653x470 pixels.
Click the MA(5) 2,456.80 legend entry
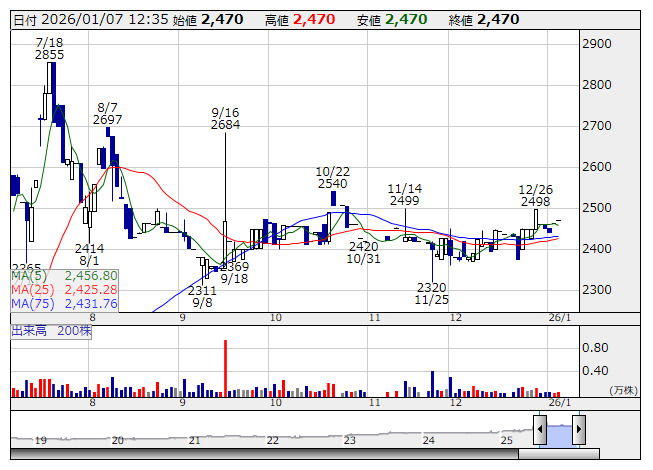point(65,276)
